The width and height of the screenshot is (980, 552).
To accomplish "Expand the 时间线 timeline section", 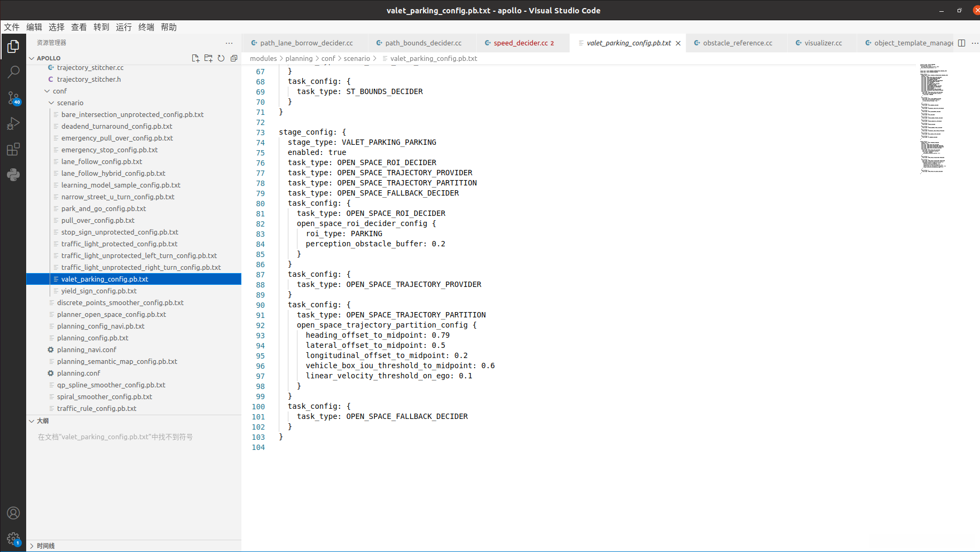I will 45,546.
